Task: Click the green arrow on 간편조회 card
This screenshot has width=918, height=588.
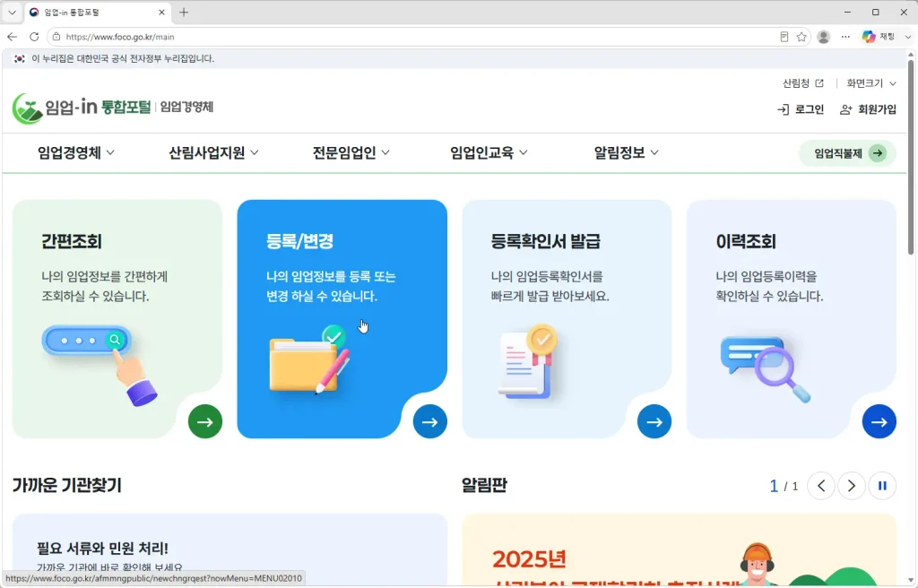Action: coord(205,421)
